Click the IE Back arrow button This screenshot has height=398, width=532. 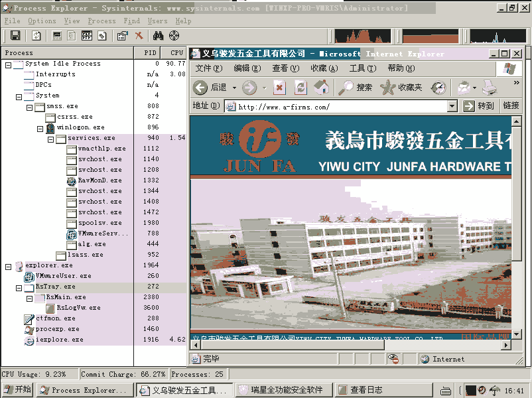click(x=200, y=88)
